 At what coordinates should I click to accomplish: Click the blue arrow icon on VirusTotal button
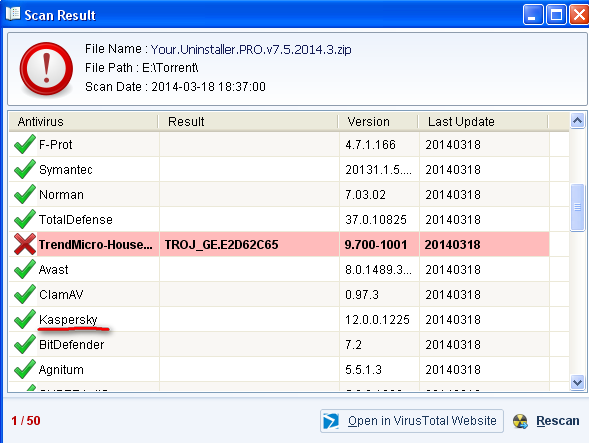(331, 421)
